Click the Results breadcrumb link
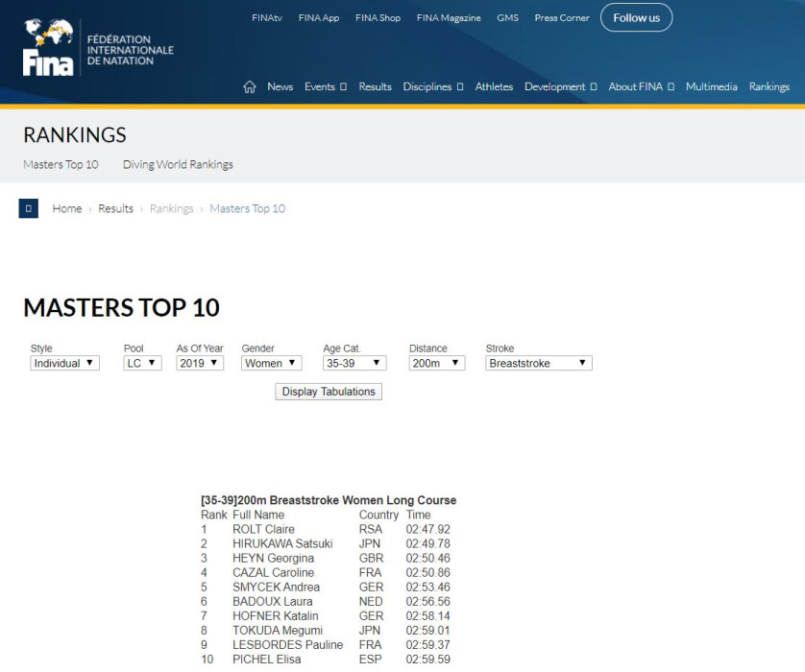The height and width of the screenshot is (672, 805). (115, 208)
